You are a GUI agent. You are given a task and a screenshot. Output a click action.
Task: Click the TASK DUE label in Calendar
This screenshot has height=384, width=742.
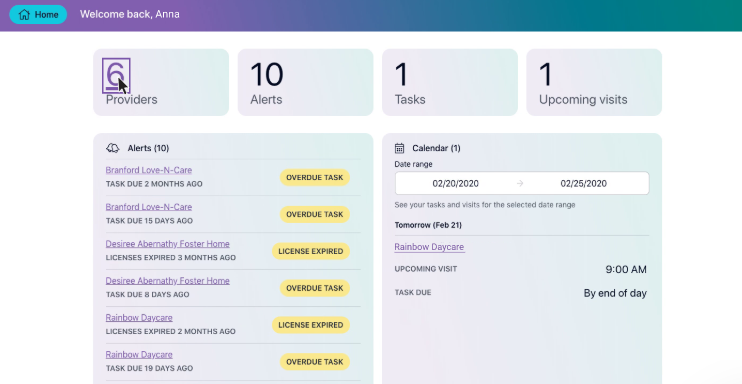[413, 293]
